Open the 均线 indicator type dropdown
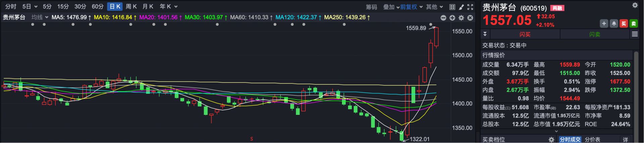The height and width of the screenshot is (143, 644). click(40, 17)
